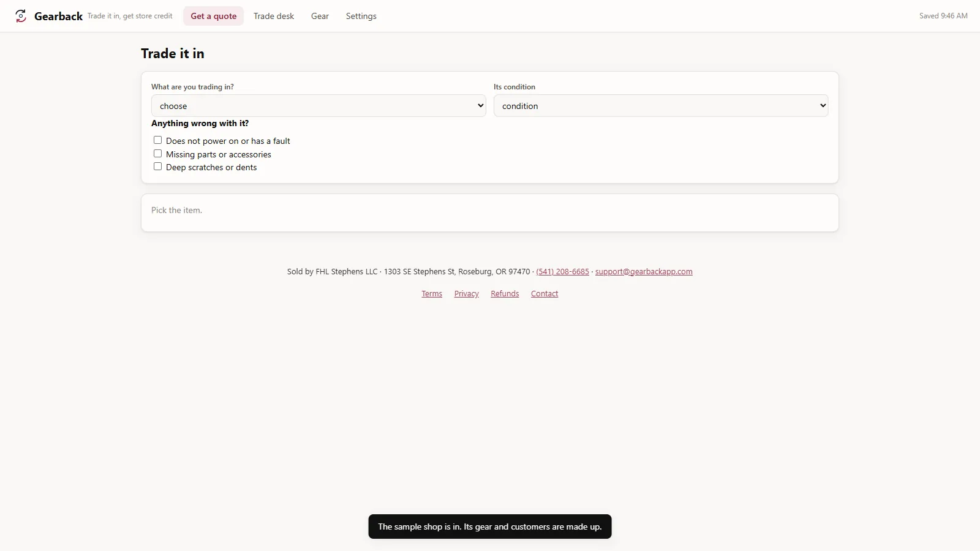Open the Terms link
Image resolution: width=980 pixels, height=551 pixels.
432,294
